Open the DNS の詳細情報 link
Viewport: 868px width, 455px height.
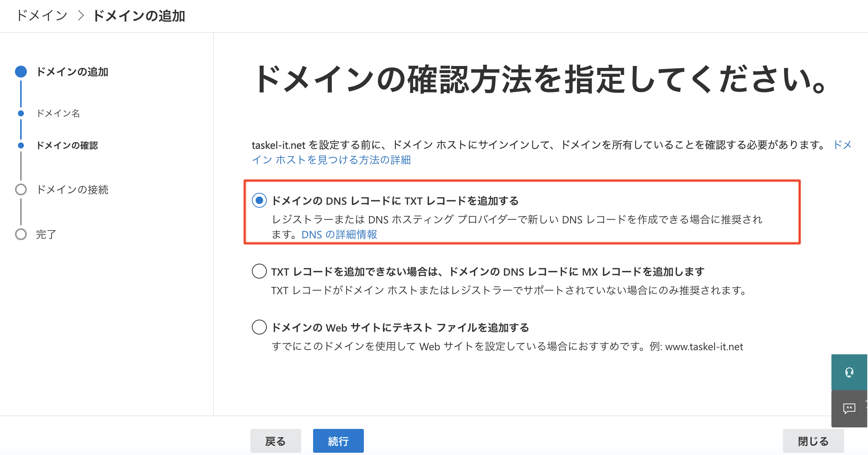point(339,235)
